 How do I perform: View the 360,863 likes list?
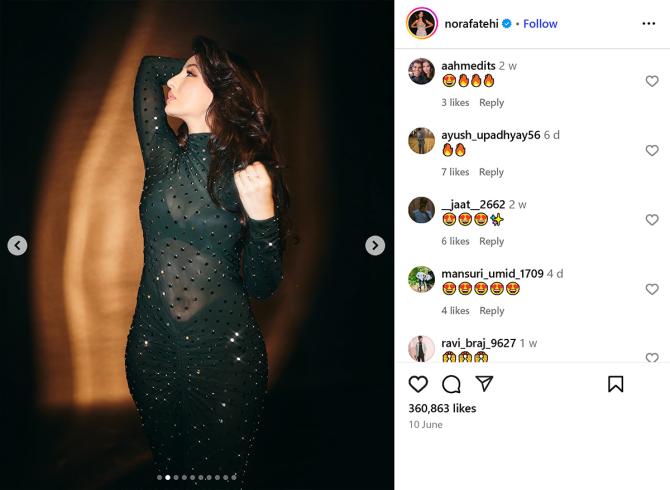pos(442,408)
